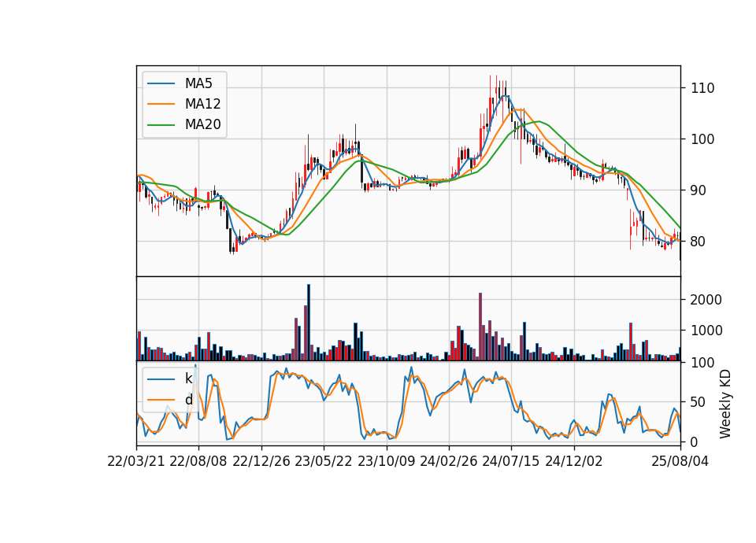
Task: Click the 22/03/21 date tick label
Action: click(136, 461)
